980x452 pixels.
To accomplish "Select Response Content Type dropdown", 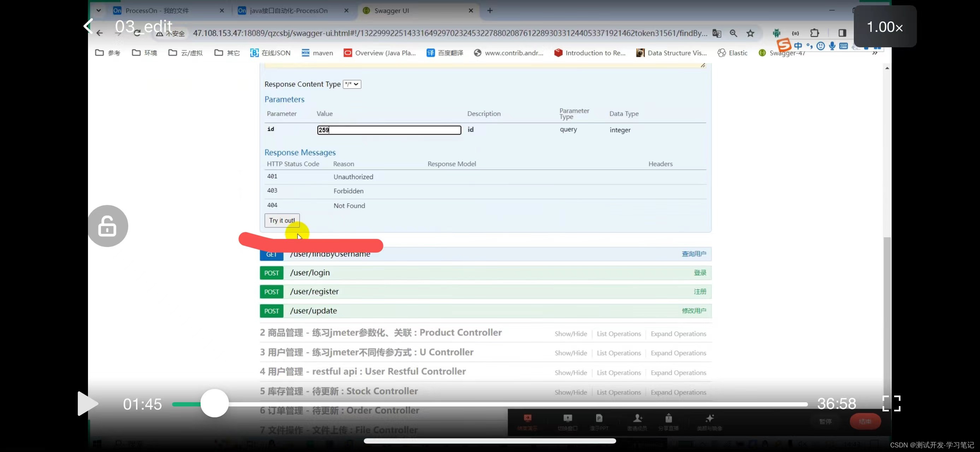I will [351, 84].
